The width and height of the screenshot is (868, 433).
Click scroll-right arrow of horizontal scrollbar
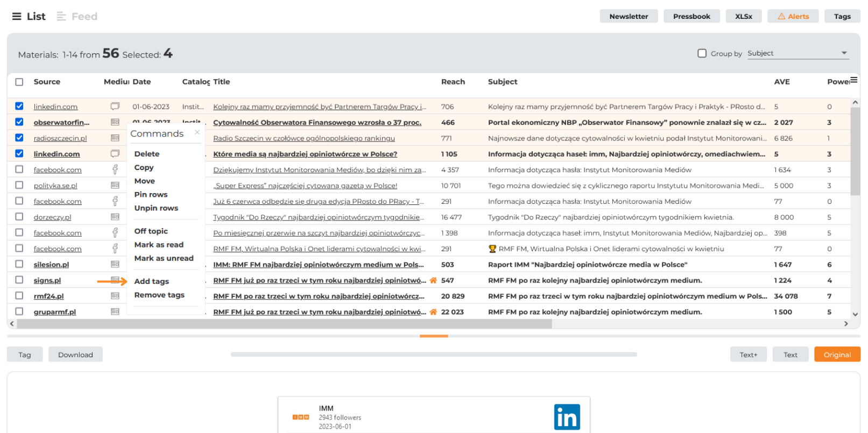click(846, 324)
